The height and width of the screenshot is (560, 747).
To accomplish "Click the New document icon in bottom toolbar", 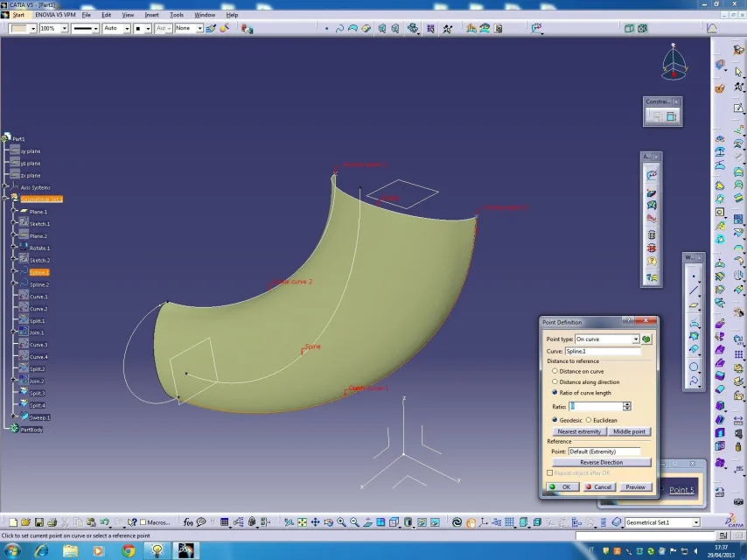I will tap(13, 522).
